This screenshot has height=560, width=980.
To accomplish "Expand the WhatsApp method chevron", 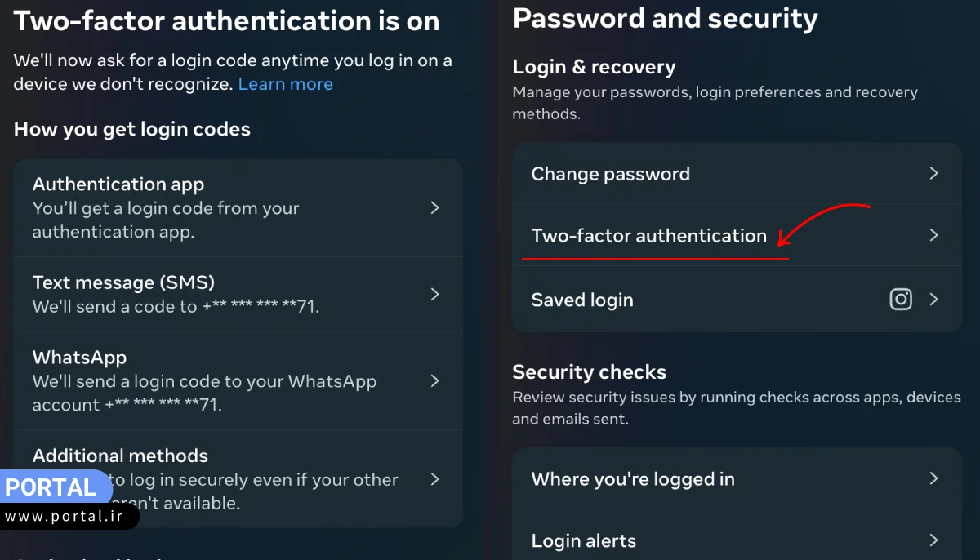I will pyautogui.click(x=435, y=380).
